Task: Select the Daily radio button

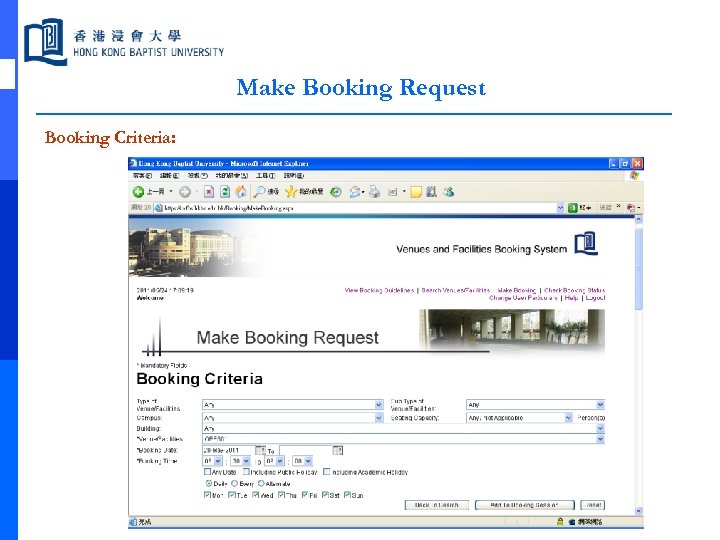Action: point(209,484)
